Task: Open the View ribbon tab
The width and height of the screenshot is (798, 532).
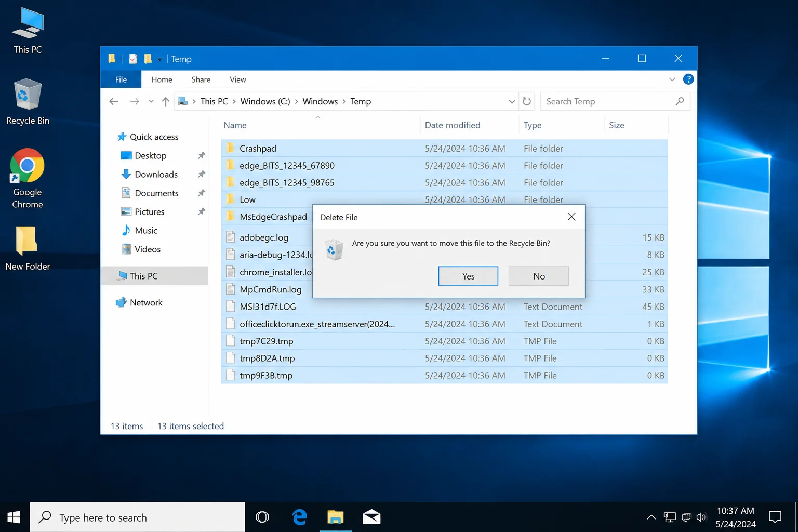Action: tap(237, 79)
